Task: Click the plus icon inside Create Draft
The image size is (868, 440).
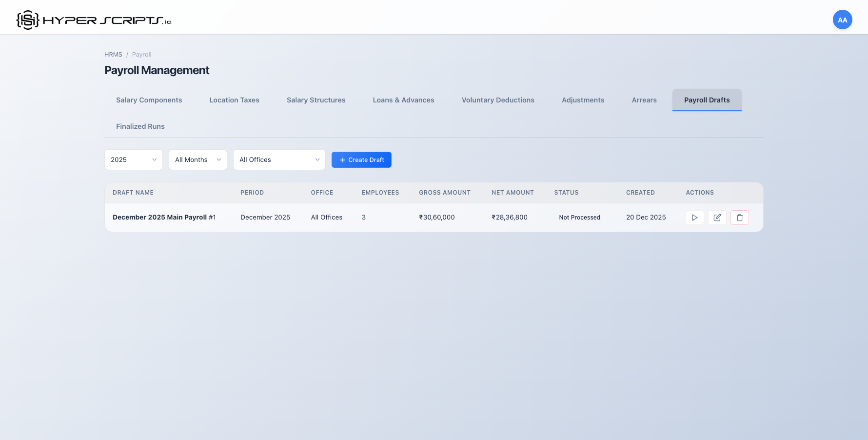Action: pos(343,160)
